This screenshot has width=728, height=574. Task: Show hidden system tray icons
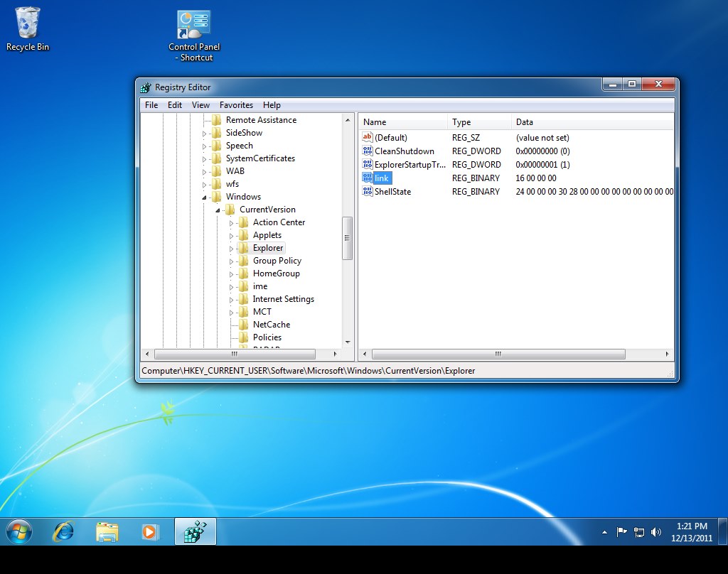(604, 532)
